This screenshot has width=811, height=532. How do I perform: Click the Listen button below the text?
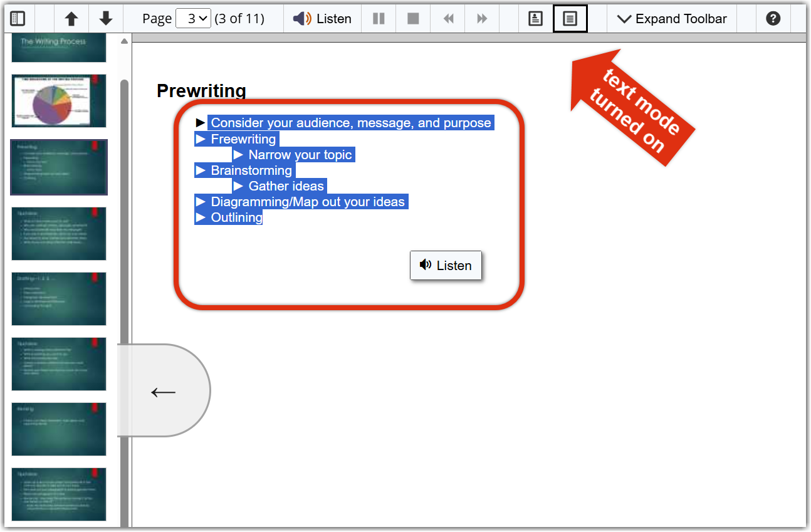pyautogui.click(x=446, y=266)
